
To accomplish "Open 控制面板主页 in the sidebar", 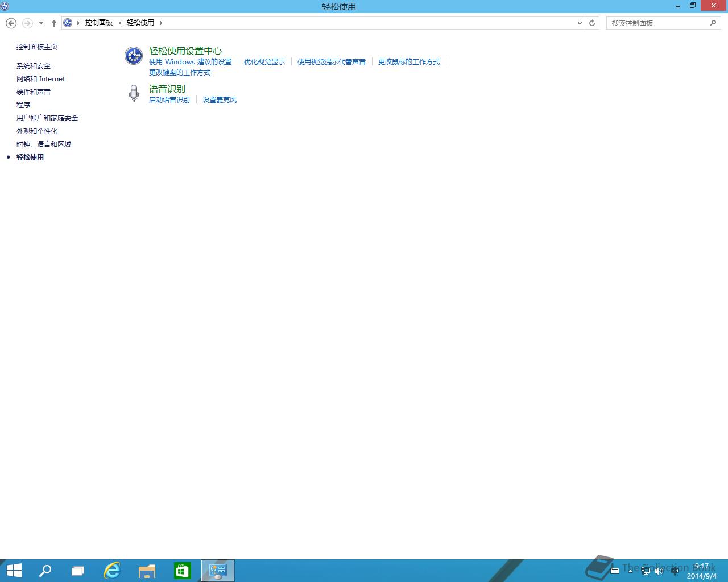I will tap(37, 47).
